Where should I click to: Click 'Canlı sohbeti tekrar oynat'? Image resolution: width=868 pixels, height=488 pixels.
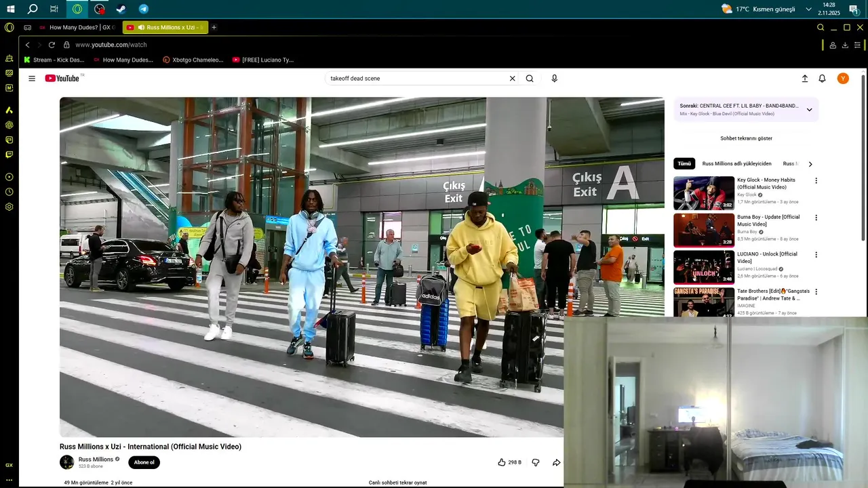click(x=397, y=483)
